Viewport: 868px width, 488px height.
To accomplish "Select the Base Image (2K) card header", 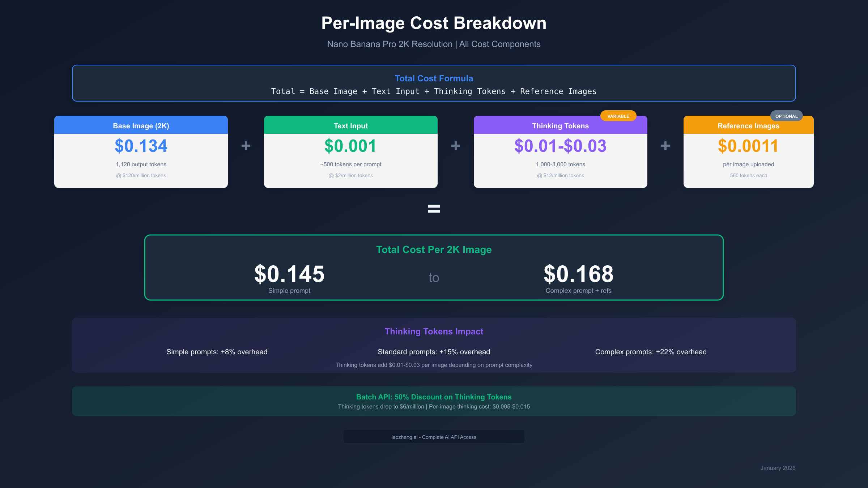I will [141, 125].
